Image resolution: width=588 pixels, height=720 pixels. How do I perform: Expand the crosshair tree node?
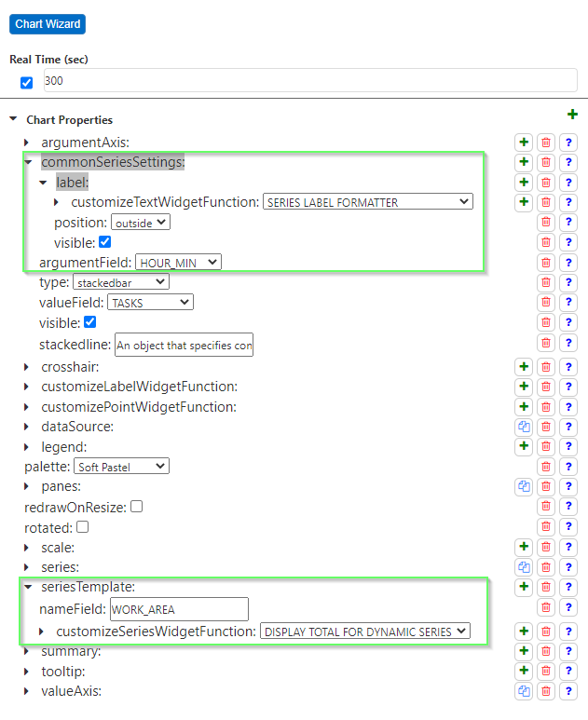click(x=27, y=368)
